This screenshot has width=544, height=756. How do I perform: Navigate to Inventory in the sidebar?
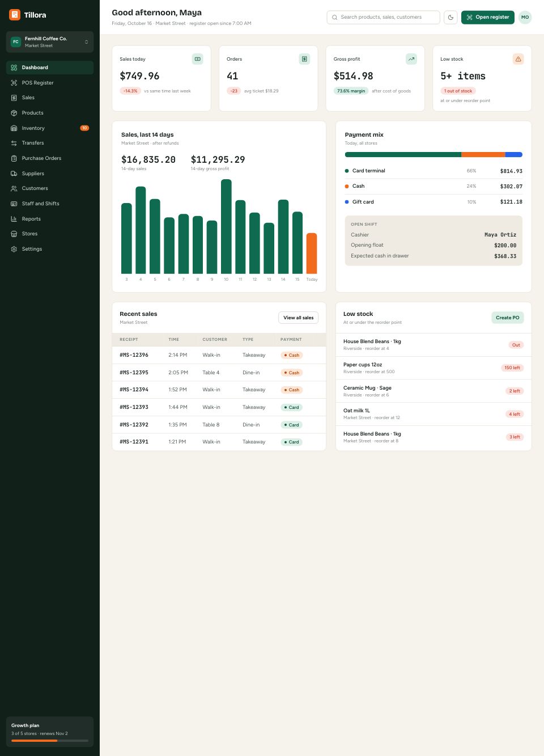click(50, 128)
